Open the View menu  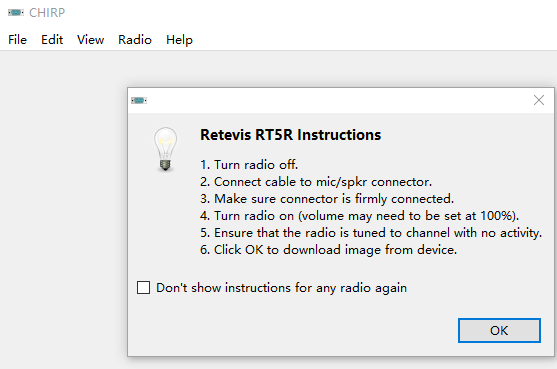click(91, 40)
